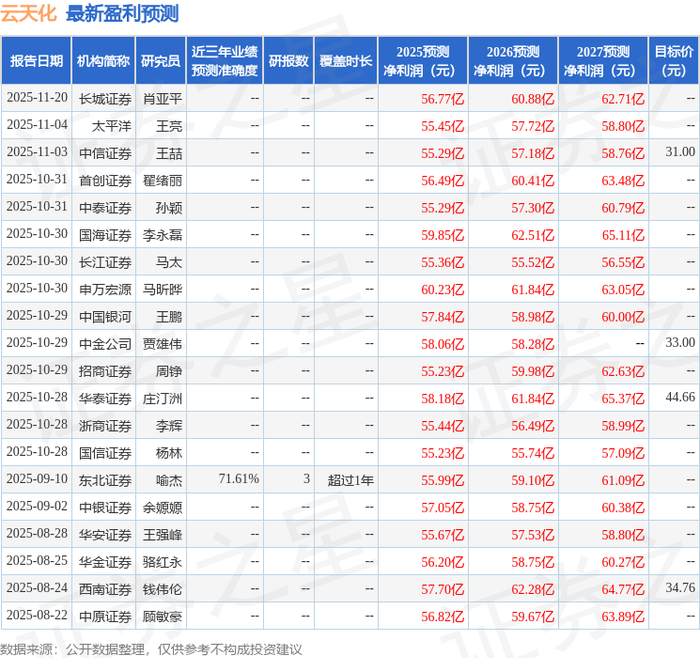This screenshot has width=700, height=658.
Task: Select the 60.00亿 forecast value
Action: 623,317
